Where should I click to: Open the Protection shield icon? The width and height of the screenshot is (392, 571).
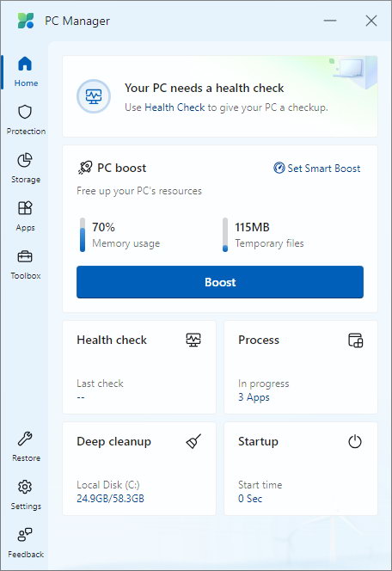coord(25,112)
